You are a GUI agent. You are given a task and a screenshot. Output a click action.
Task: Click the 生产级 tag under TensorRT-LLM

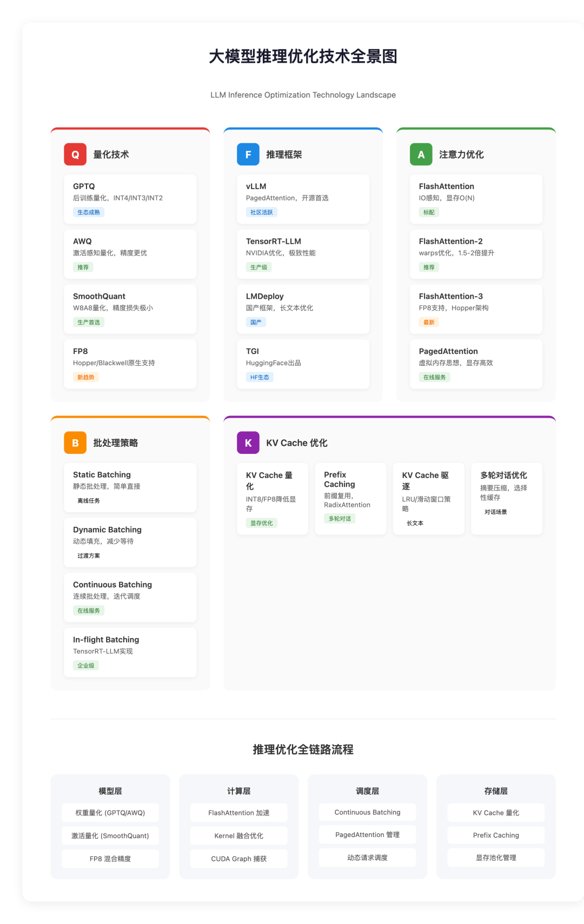258,267
